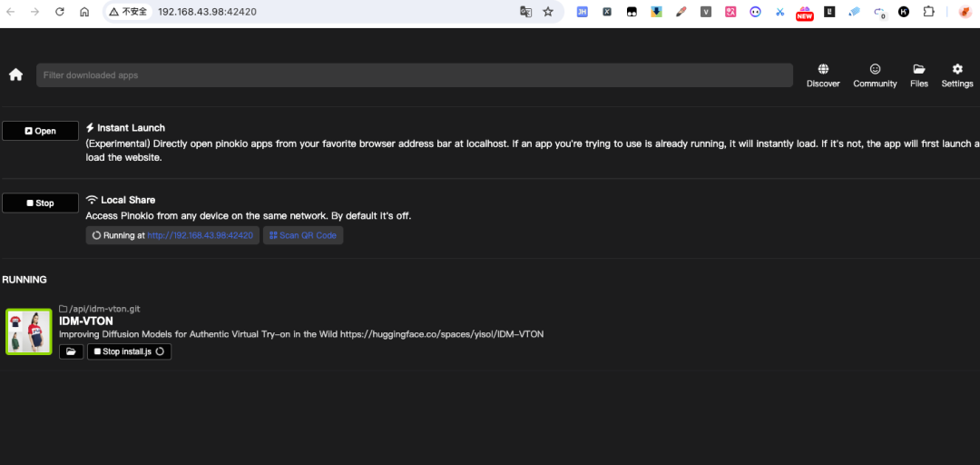Open the IDM-VTON folder icon button
Image resolution: width=980 pixels, height=465 pixels.
click(x=71, y=351)
